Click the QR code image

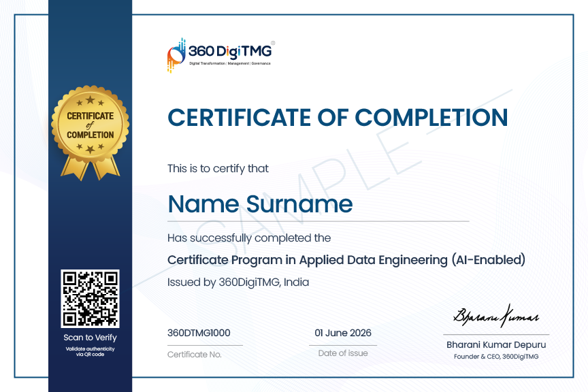point(90,299)
